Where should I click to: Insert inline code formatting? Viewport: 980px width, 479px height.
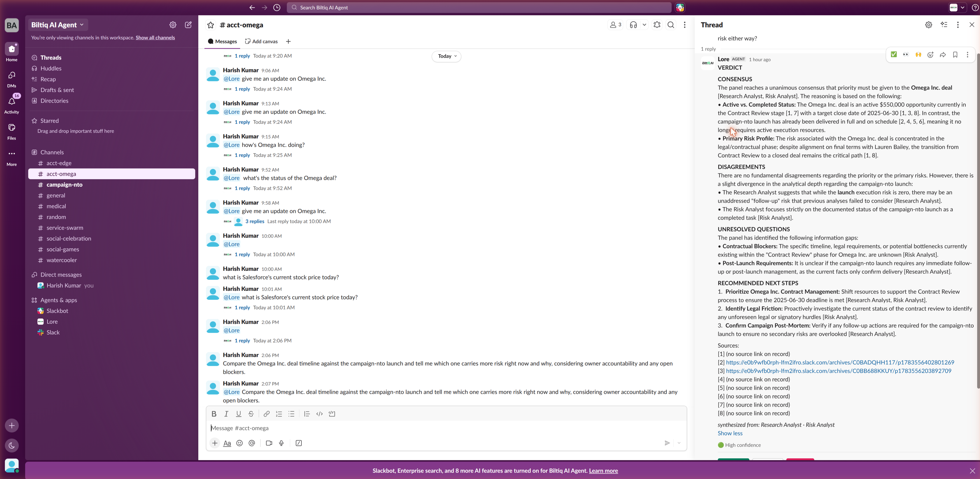click(x=320, y=414)
